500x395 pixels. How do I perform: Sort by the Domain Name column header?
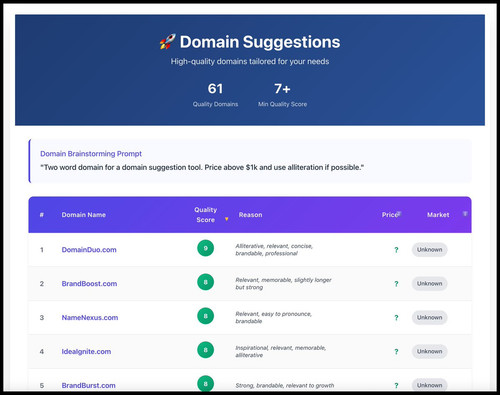84,215
